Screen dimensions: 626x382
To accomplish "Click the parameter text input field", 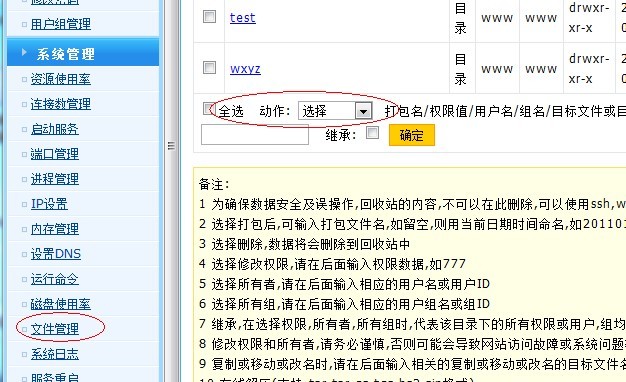I will point(255,135).
